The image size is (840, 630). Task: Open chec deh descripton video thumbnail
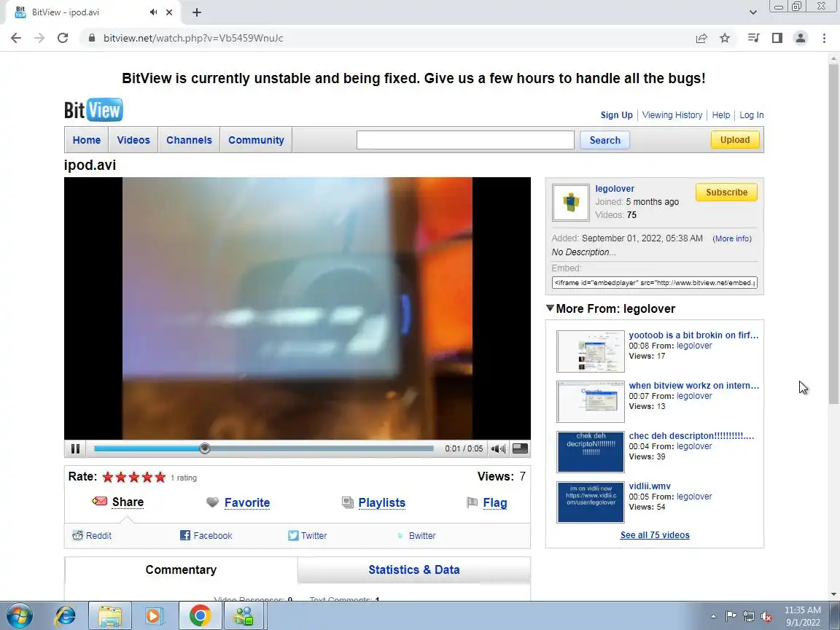pos(591,452)
